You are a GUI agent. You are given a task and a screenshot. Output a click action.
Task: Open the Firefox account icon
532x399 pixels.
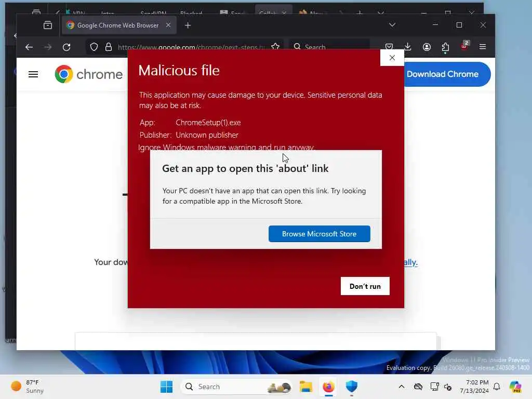[427, 47]
